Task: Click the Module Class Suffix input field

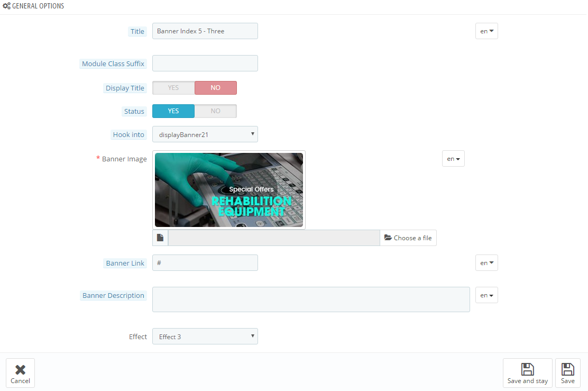Action: point(205,63)
